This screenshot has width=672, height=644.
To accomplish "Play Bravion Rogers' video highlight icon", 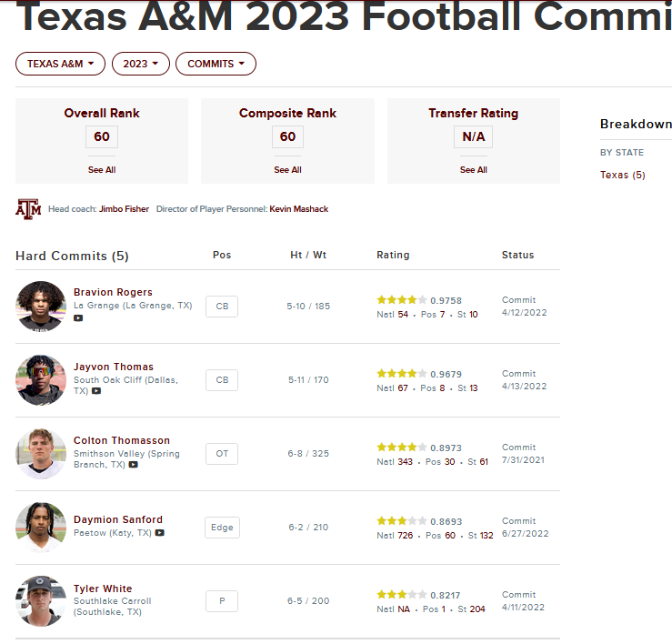I will click(x=78, y=318).
